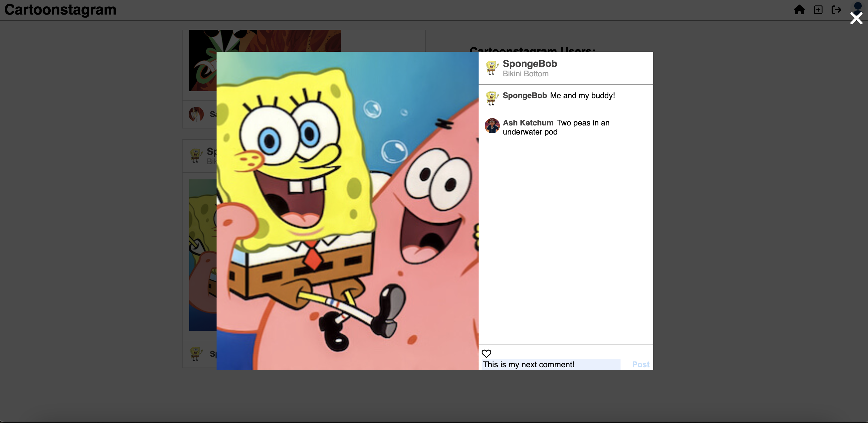Click the Home icon in the top navigation
Screen dimensions: 868x423
(799, 10)
